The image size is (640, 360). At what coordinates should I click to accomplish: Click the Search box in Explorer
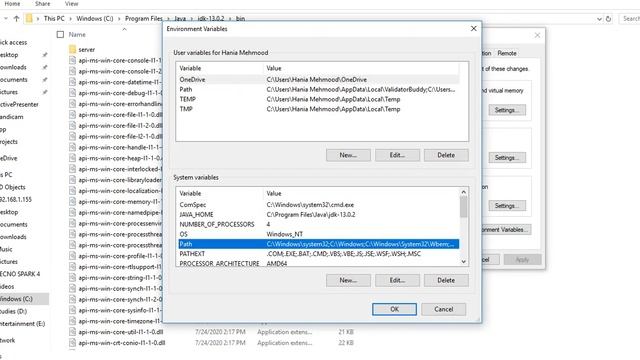[x=630, y=19]
